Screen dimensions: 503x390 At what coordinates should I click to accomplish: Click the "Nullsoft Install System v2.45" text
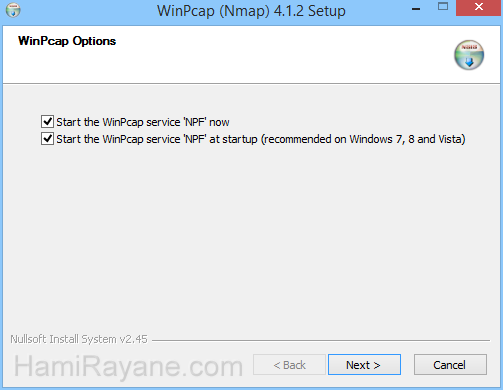pos(79,339)
